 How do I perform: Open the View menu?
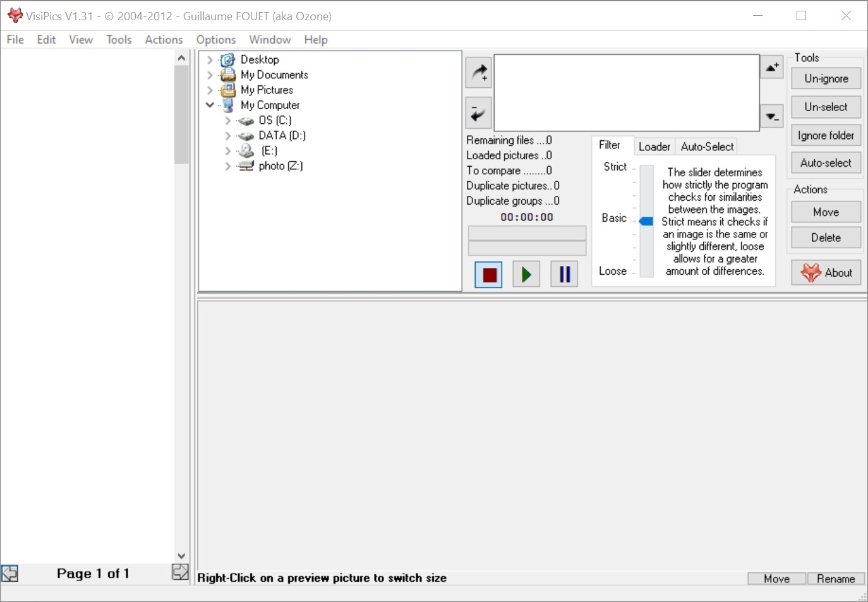[x=81, y=40]
